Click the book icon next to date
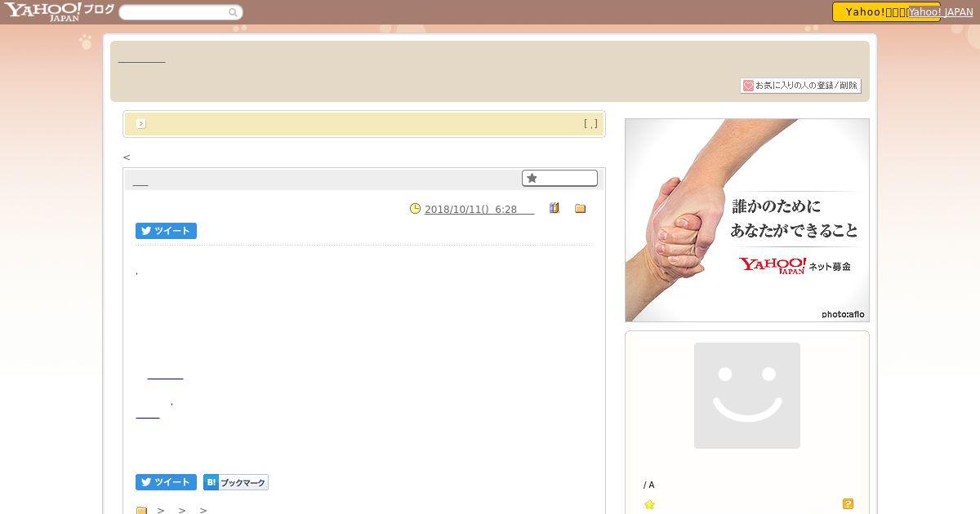 tap(554, 209)
